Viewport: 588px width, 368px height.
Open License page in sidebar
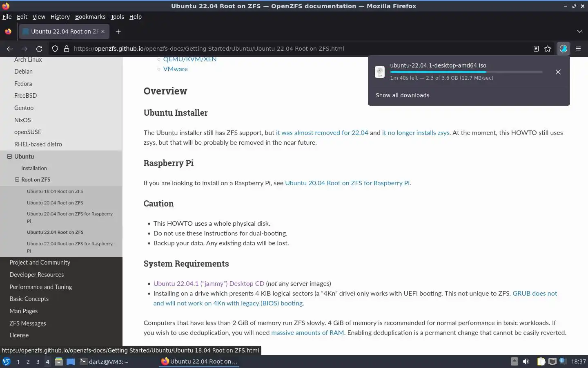(19, 335)
